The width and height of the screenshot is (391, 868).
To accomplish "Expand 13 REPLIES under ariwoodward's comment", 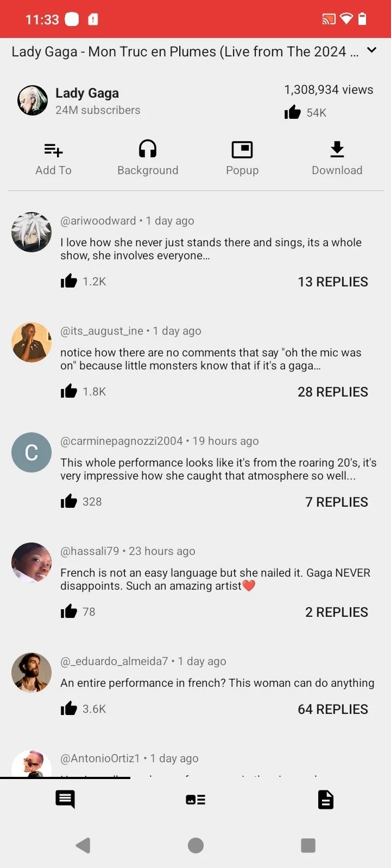I will [x=332, y=282].
